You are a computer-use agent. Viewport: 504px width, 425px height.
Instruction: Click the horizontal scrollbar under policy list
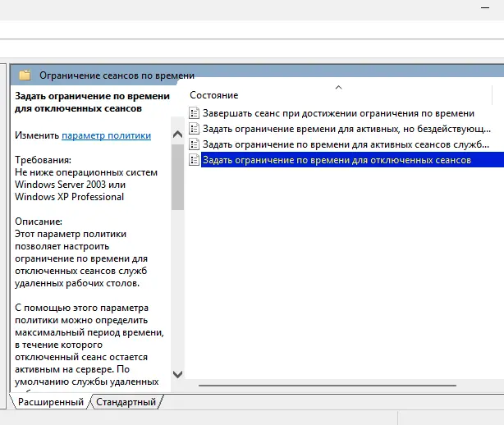(328, 385)
